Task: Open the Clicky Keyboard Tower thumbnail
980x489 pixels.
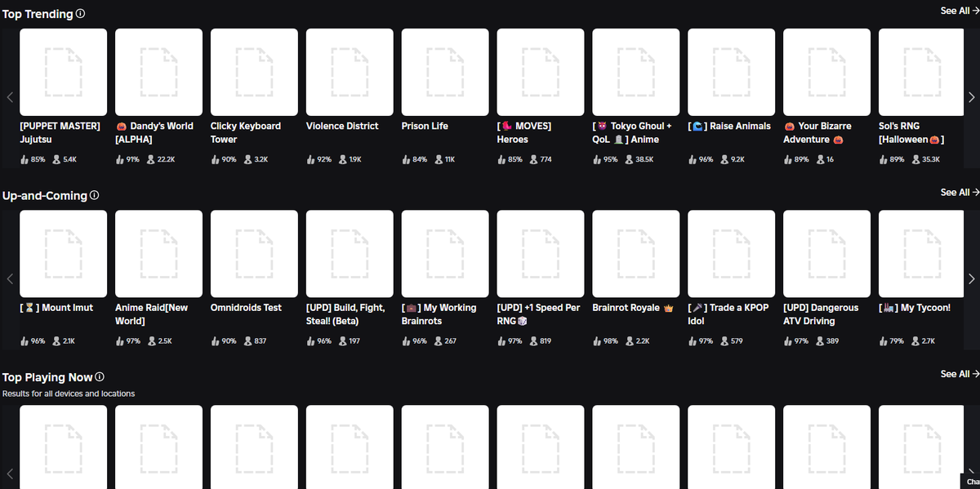Action: pyautogui.click(x=254, y=72)
